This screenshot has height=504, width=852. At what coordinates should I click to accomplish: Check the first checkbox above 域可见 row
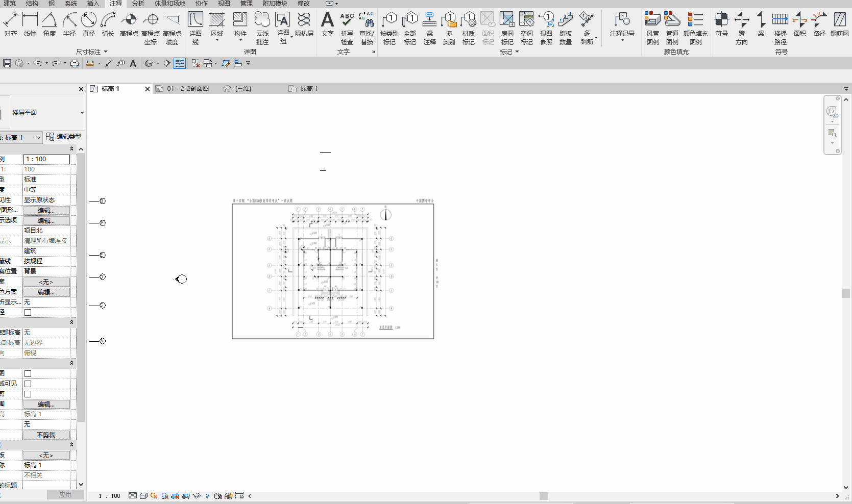coord(28,373)
